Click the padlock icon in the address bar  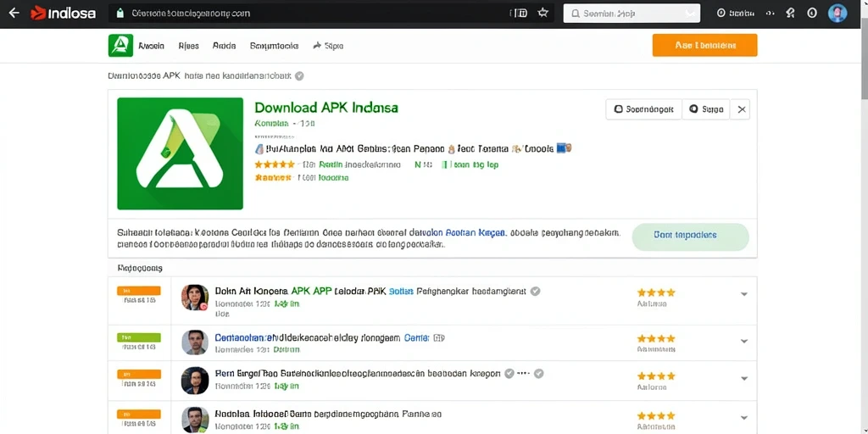119,14
